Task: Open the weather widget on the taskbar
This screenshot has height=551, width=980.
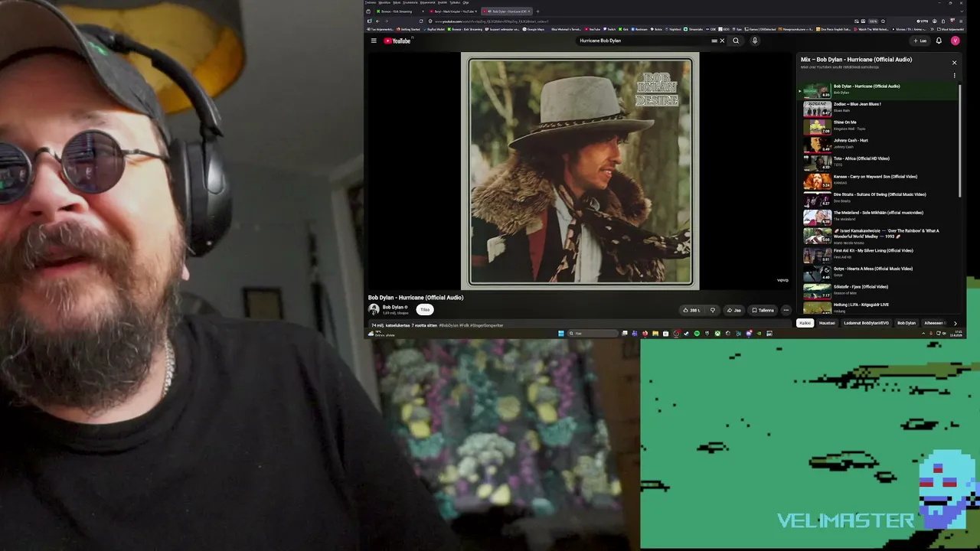Action: 381,334
